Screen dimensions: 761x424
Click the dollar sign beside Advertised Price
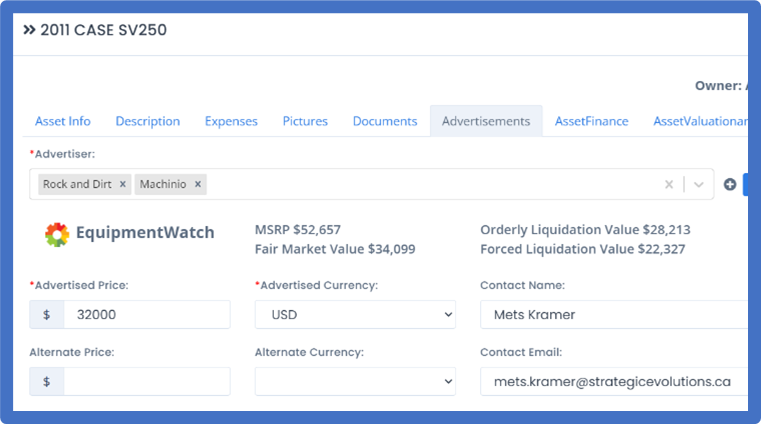[x=47, y=314]
